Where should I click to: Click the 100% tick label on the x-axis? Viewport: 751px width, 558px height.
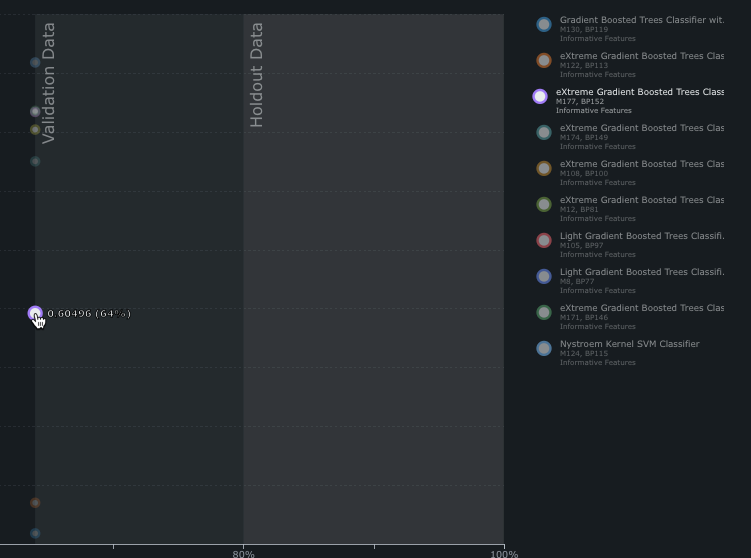pyautogui.click(x=504, y=553)
